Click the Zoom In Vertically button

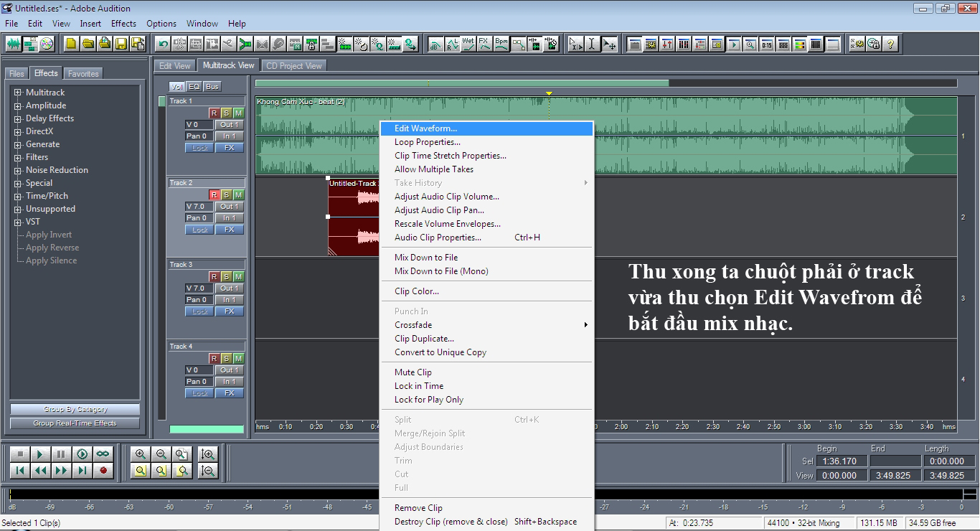tap(208, 454)
